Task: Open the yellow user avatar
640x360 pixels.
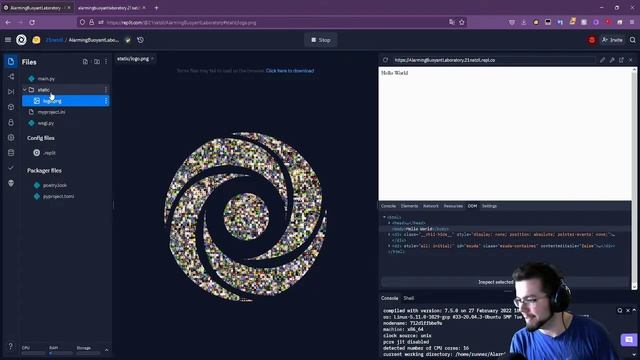Action: [36, 40]
